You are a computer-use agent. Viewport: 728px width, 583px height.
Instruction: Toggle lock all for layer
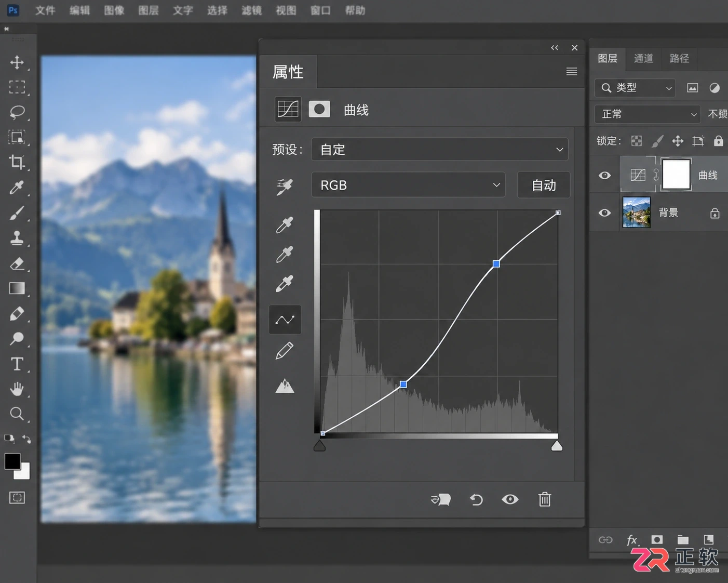pyautogui.click(x=719, y=141)
